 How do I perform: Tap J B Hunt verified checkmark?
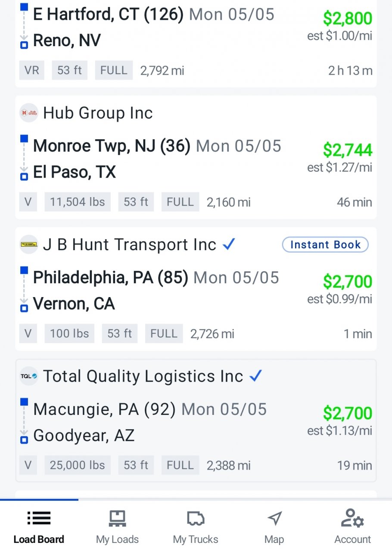[x=229, y=245]
